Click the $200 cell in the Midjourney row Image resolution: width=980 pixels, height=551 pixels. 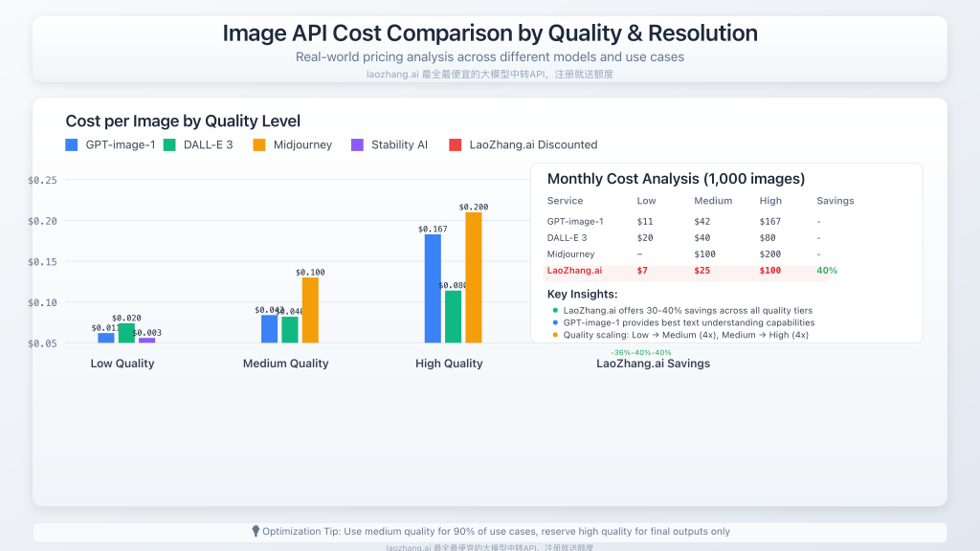pos(770,254)
